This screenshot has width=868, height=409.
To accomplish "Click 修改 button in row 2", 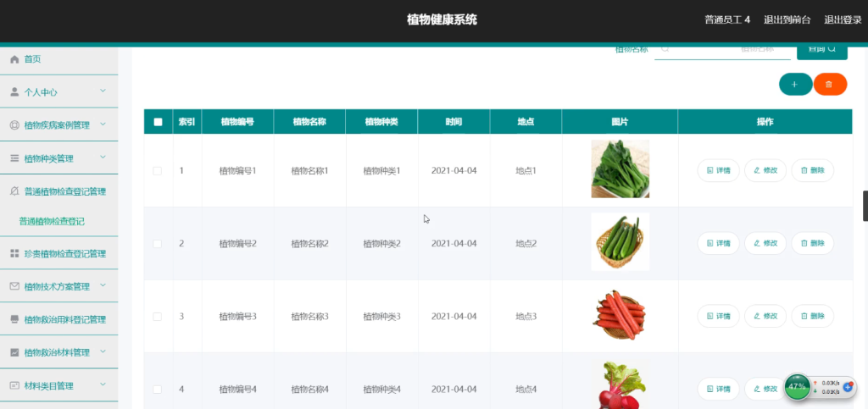I will tap(765, 243).
